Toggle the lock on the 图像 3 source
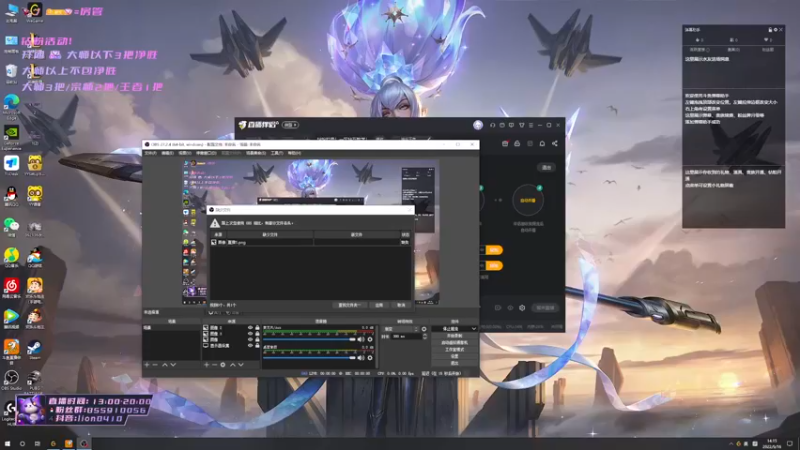Screen dimensions: 800x450 pyautogui.click(x=257, y=334)
